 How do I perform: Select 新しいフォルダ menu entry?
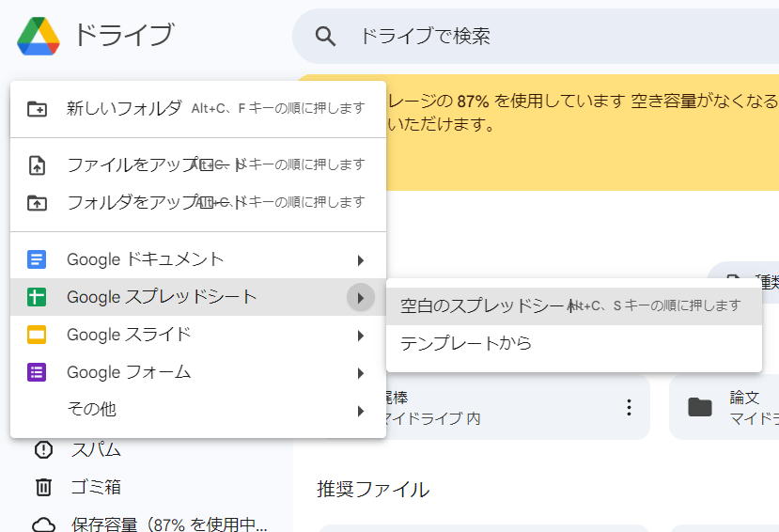click(198, 108)
